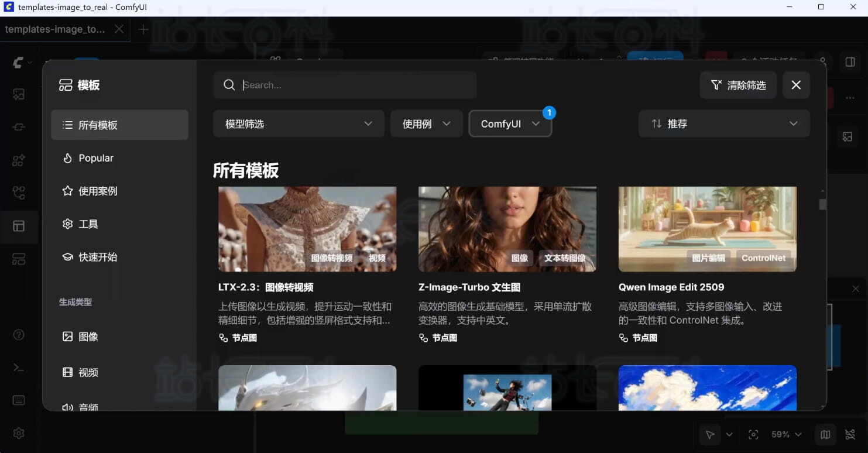This screenshot has height=453, width=868.
Task: Open the model library icon with sparkle
Action: 19,160
